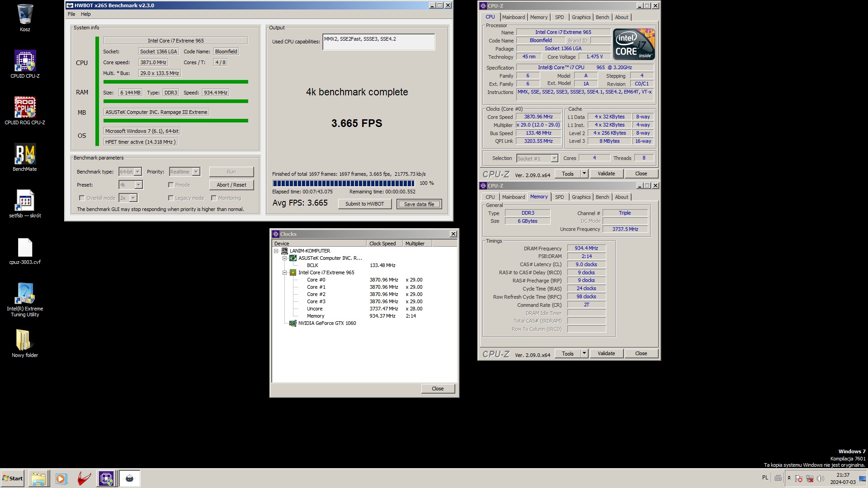Collapse the LANIM-KOMPUTER tree node

(x=276, y=251)
